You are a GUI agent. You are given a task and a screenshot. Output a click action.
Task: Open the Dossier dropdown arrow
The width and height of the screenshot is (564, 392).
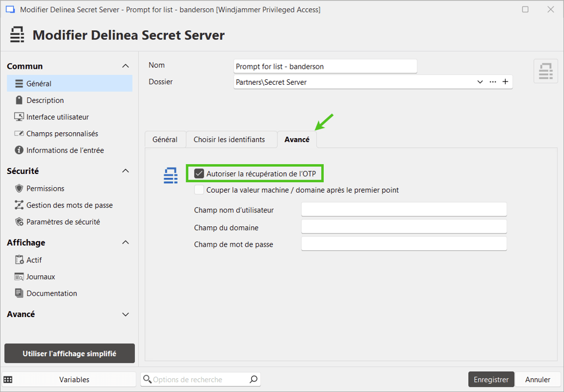click(480, 82)
